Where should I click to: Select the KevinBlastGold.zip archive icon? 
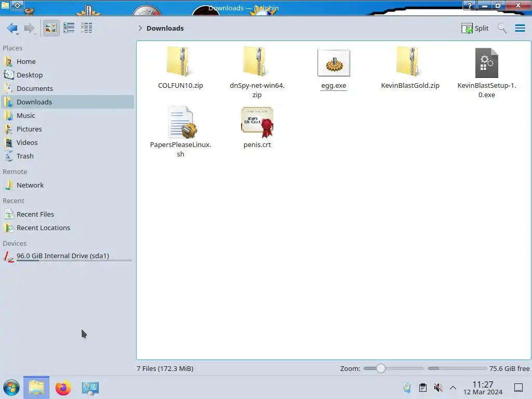(408, 62)
